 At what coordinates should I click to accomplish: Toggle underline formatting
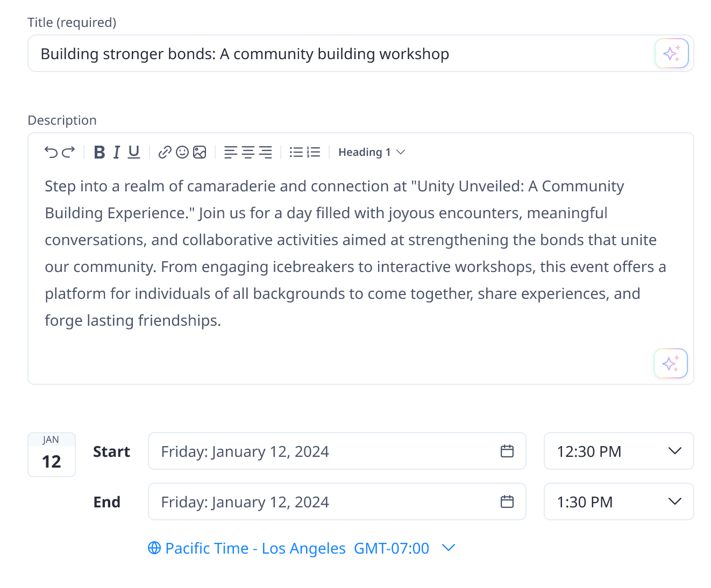coord(134,153)
